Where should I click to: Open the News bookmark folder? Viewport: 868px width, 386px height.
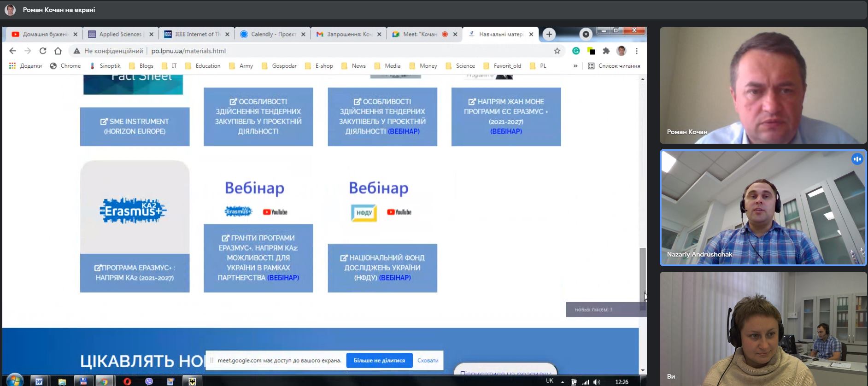pyautogui.click(x=353, y=66)
